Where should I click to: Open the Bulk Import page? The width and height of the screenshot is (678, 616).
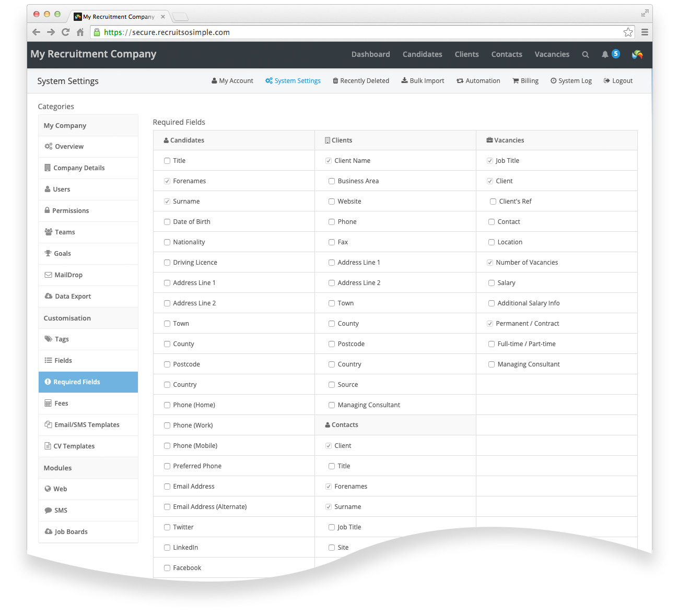tap(423, 81)
